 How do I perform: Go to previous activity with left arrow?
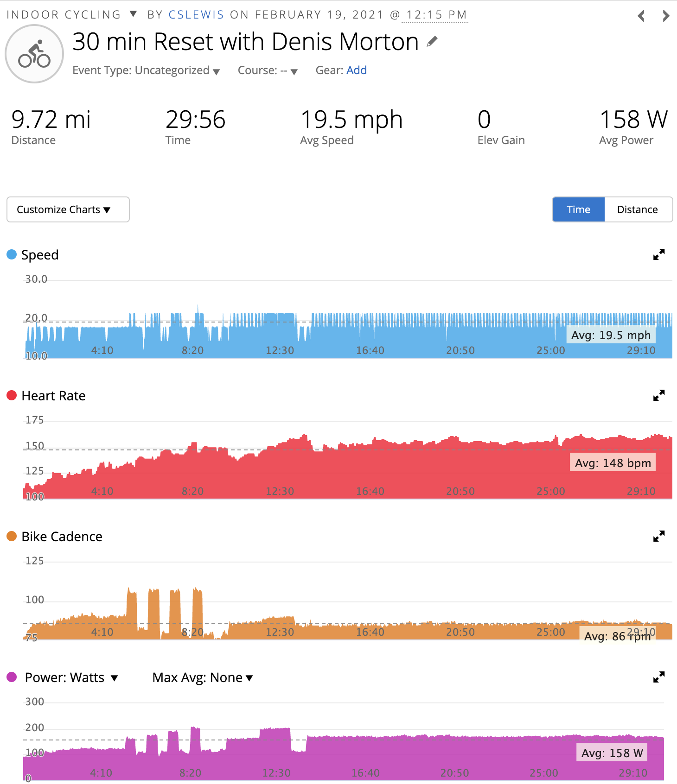pyautogui.click(x=642, y=16)
